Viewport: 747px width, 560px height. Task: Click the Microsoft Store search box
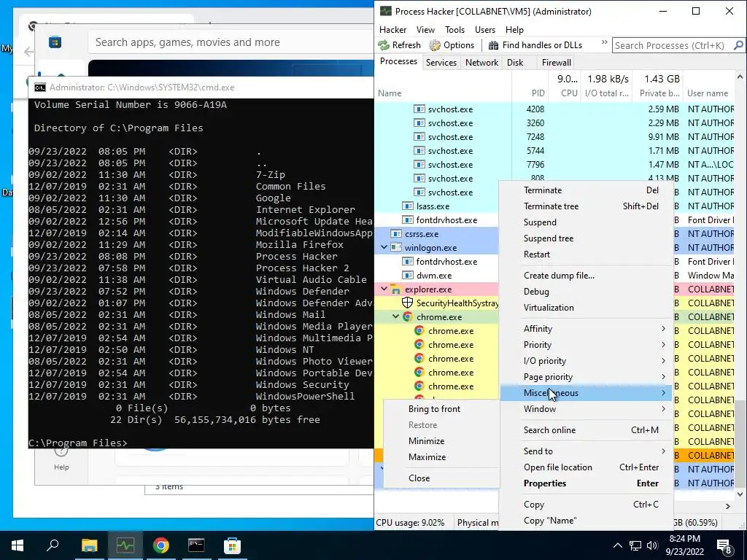[231, 42]
